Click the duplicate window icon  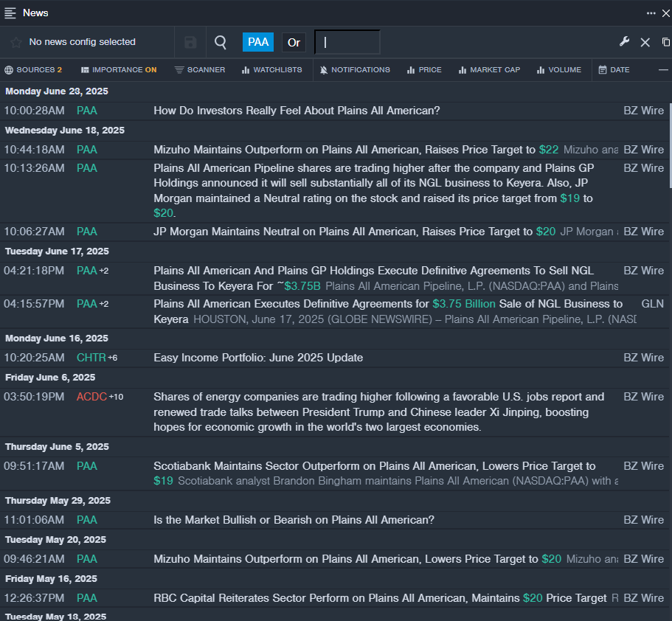pyautogui.click(x=666, y=42)
